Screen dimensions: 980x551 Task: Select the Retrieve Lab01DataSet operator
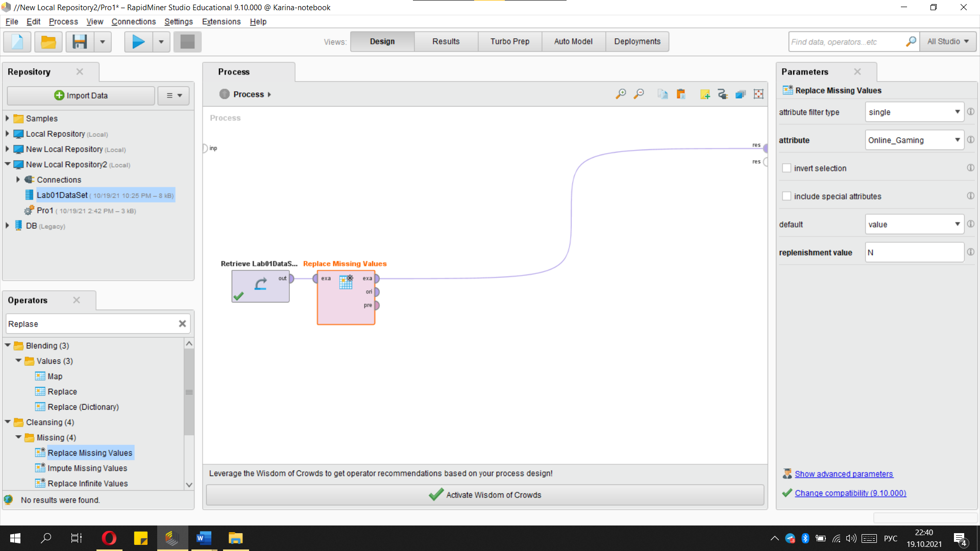260,286
